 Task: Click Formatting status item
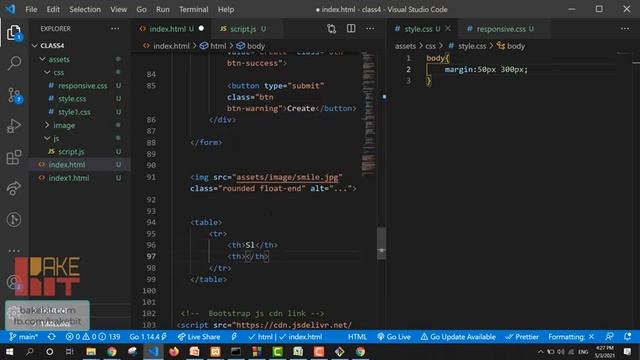tap(571, 337)
